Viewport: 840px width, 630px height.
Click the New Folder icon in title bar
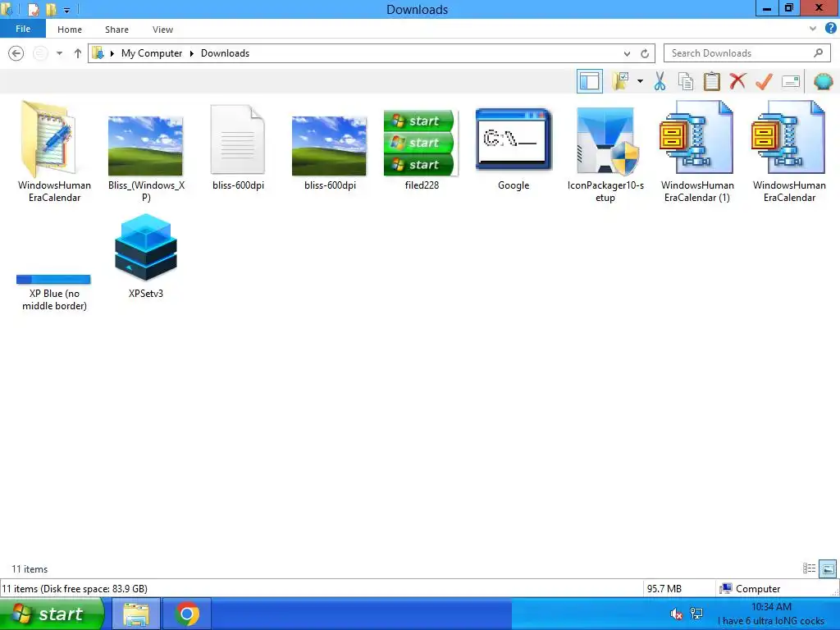tap(51, 9)
